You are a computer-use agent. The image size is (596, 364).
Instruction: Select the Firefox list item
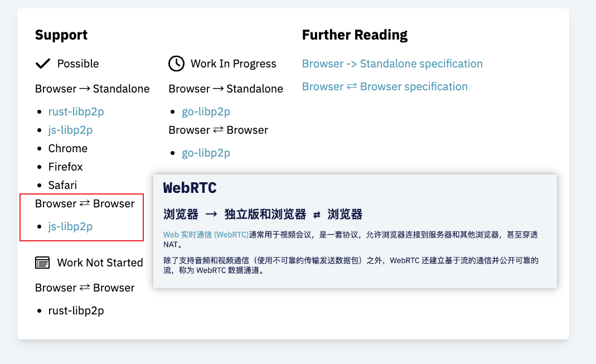click(x=65, y=167)
